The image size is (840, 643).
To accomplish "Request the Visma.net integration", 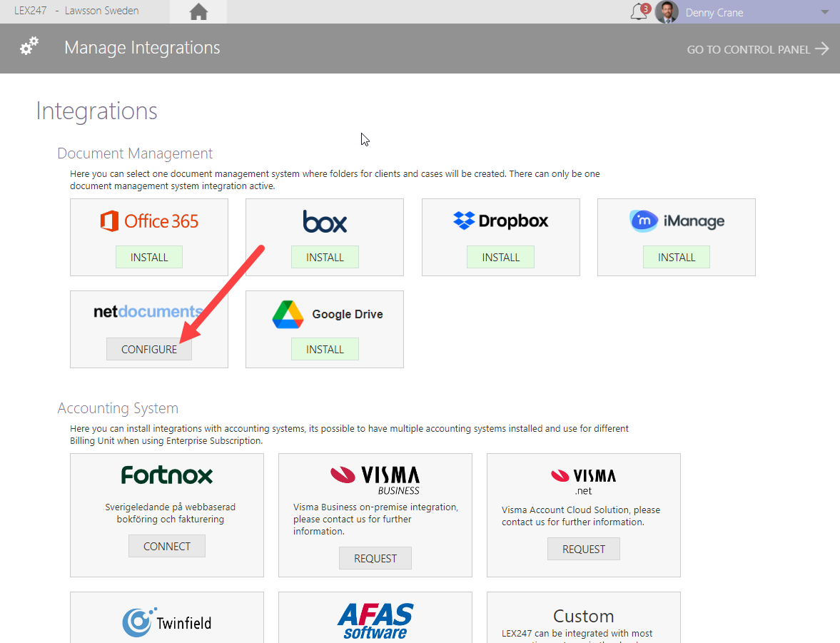I will (x=583, y=550).
